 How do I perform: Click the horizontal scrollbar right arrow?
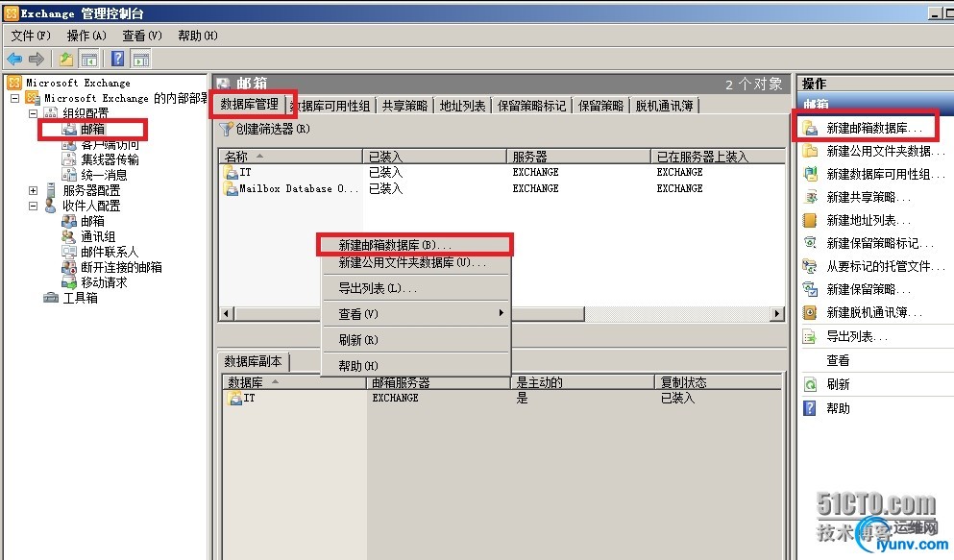click(776, 314)
